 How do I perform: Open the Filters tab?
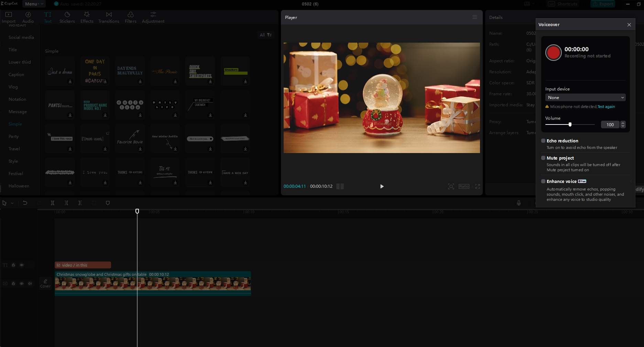pyautogui.click(x=130, y=17)
